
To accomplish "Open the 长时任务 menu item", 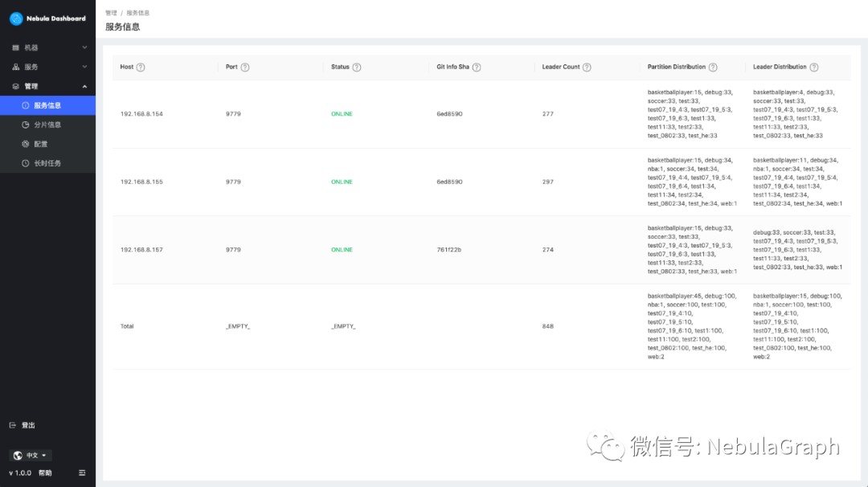I will [x=47, y=163].
